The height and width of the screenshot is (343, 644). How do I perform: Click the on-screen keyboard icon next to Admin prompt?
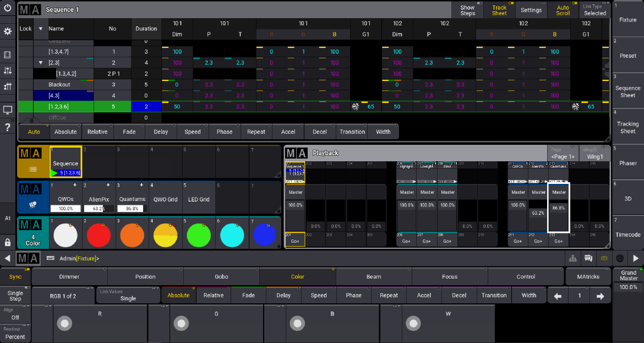[x=49, y=258]
